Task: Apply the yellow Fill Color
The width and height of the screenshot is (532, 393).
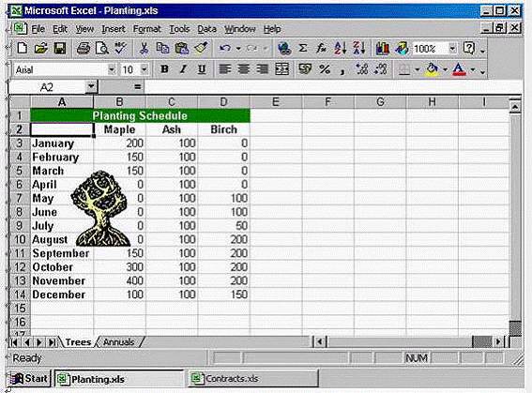Action: click(x=432, y=69)
